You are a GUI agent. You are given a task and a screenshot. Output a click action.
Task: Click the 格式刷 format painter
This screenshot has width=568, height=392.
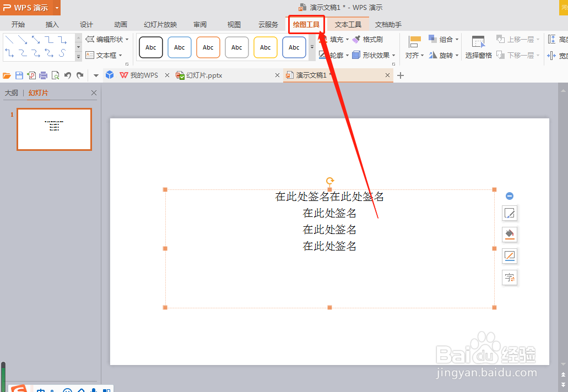click(367, 39)
